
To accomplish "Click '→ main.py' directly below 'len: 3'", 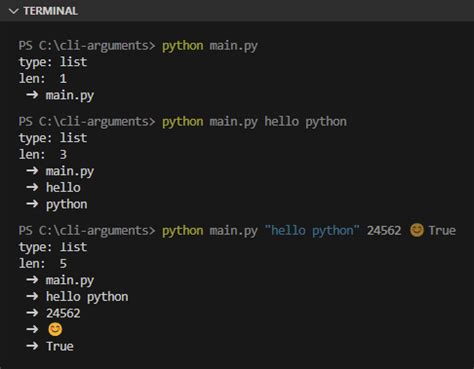I will 60,171.
